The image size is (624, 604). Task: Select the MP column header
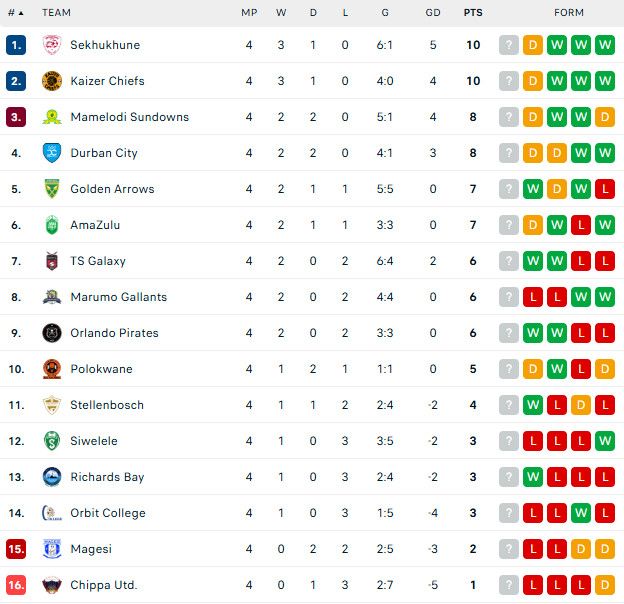pyautogui.click(x=249, y=13)
